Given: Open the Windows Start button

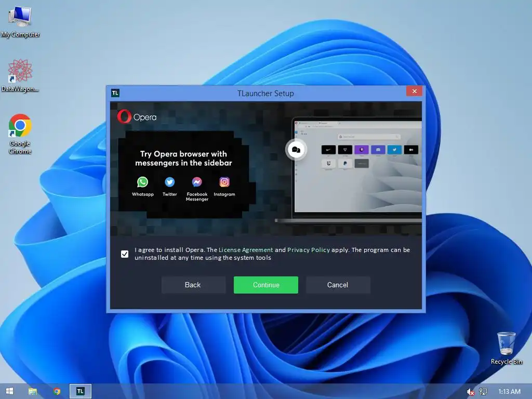Looking at the screenshot, I should [9, 391].
